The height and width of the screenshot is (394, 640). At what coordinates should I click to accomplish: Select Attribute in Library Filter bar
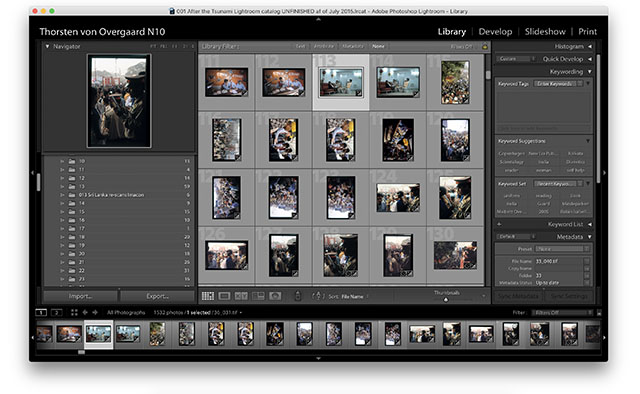click(x=324, y=47)
